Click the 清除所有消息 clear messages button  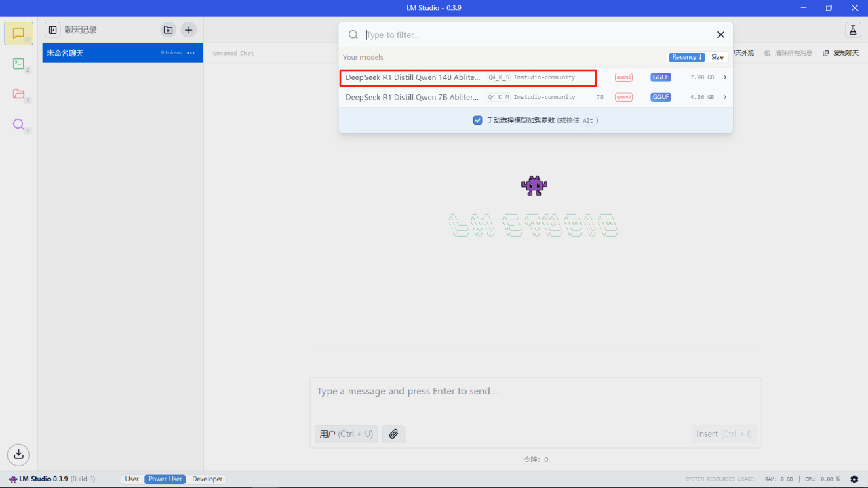pyautogui.click(x=788, y=53)
